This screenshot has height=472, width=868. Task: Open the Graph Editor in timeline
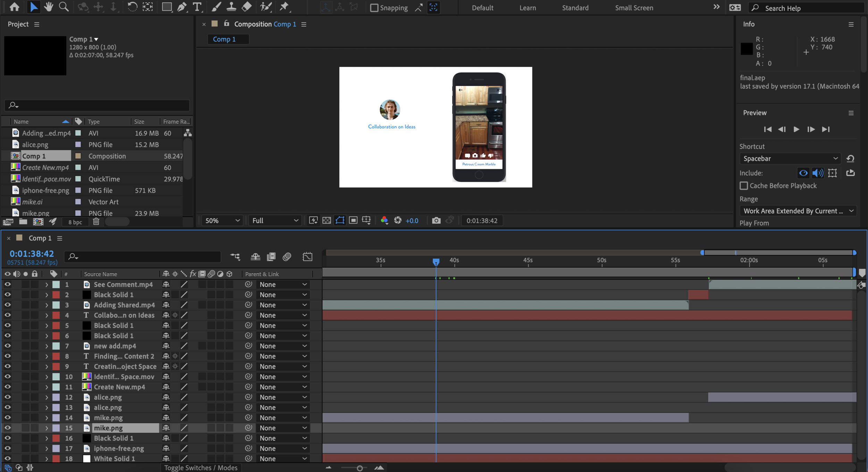coord(307,257)
